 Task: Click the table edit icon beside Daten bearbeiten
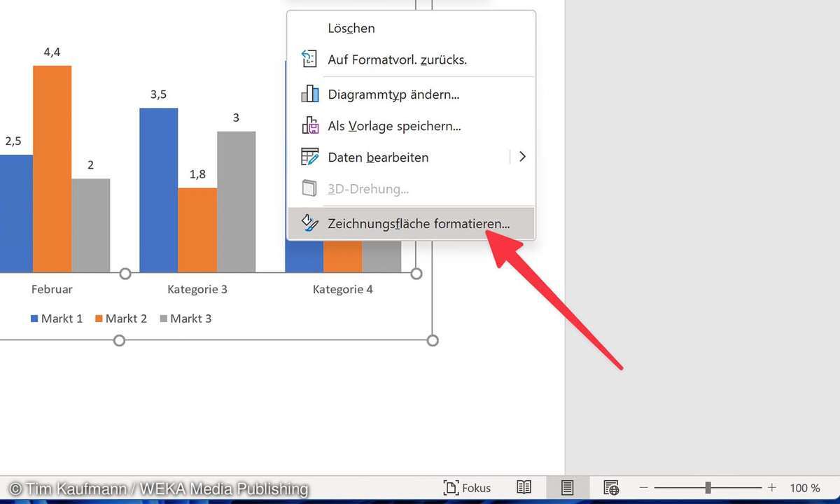309,157
